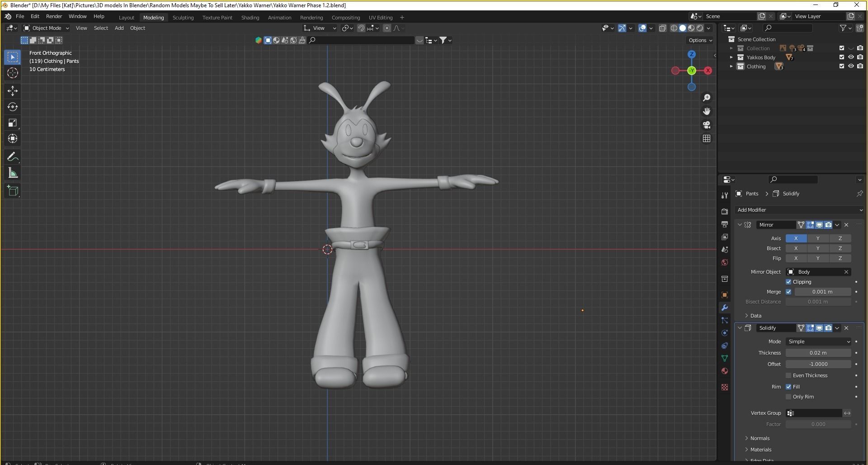
Task: Open the Add Modifier dropdown
Action: click(x=799, y=210)
